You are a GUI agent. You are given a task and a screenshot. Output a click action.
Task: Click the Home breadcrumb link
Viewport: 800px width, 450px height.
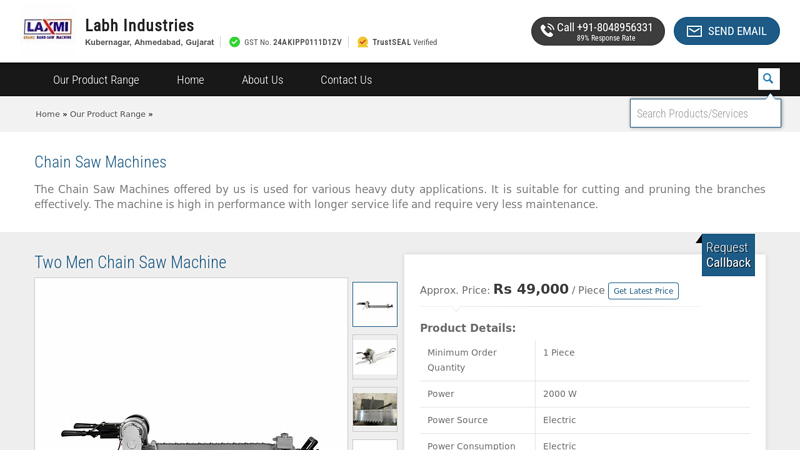(x=48, y=114)
